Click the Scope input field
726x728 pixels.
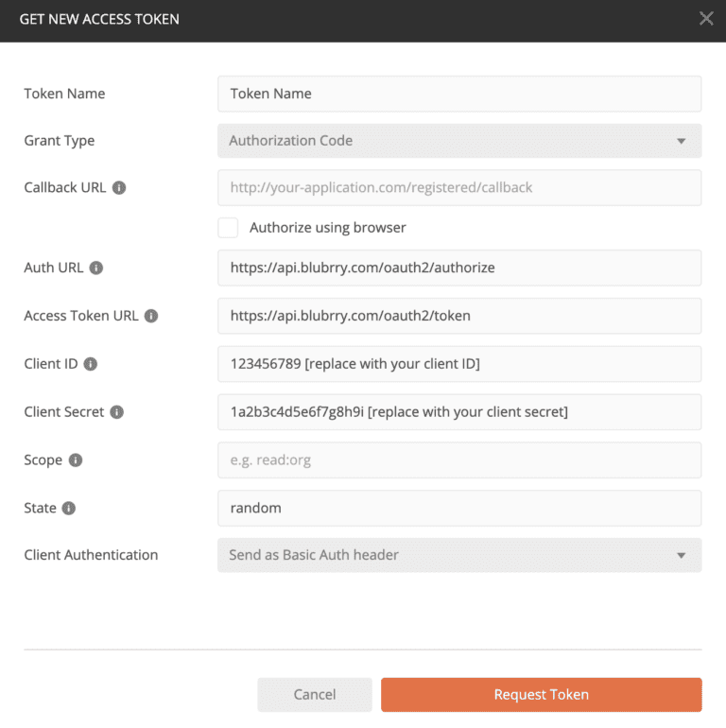click(459, 460)
